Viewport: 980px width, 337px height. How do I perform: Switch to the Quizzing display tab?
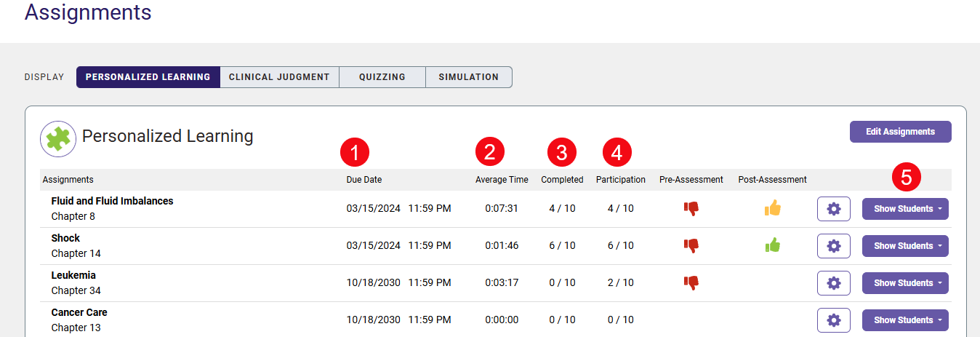[x=382, y=77]
